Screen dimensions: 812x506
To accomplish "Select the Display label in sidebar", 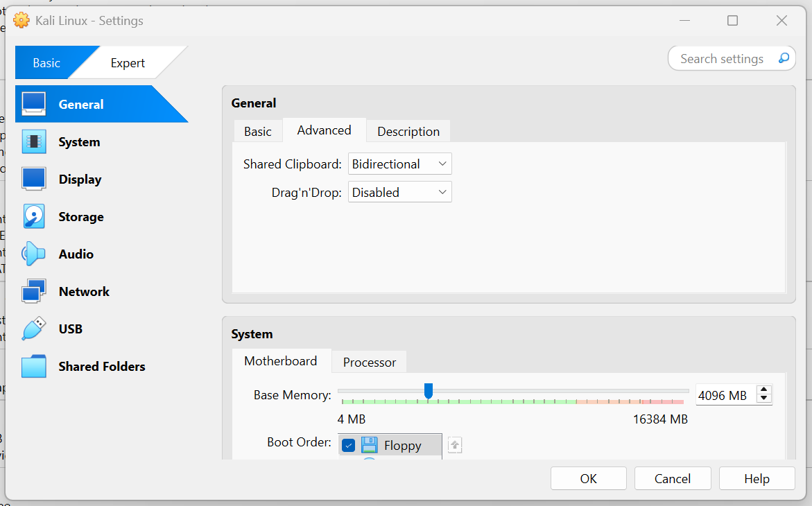I will click(x=80, y=180).
